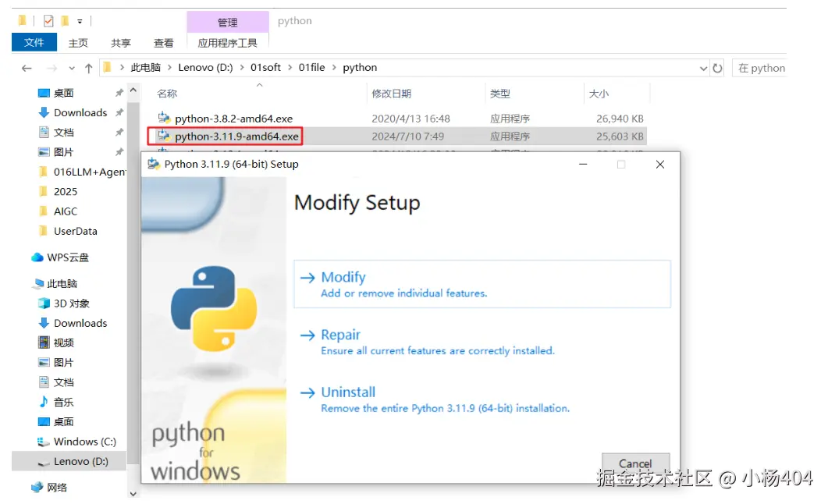Go forward with the right arrow
This screenshot has height=504, width=828.
(52, 68)
